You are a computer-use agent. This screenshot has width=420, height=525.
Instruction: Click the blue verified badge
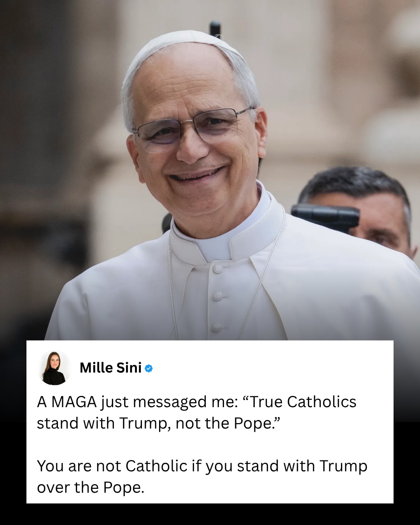[x=149, y=368]
